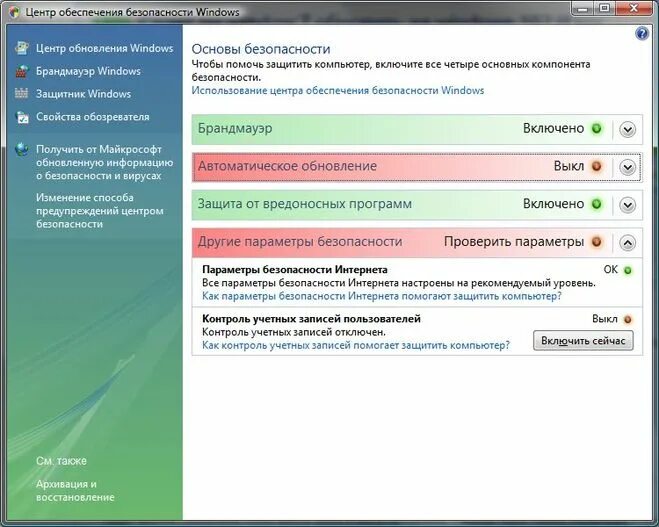
Task: Click the Проверить параметры status text
Action: click(514, 242)
